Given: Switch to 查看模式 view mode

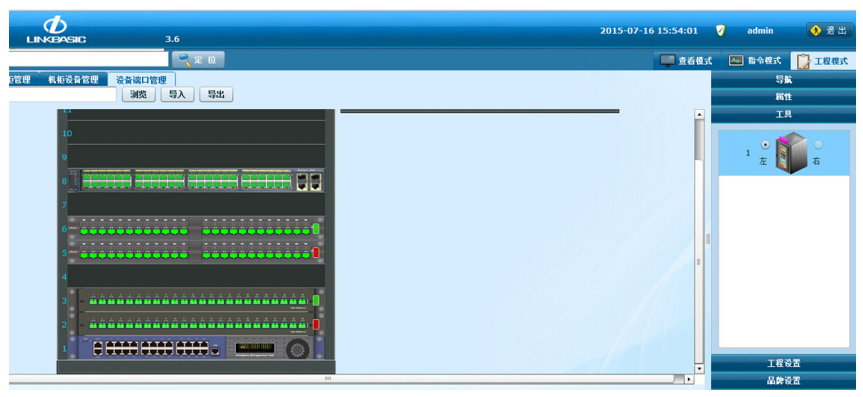Looking at the screenshot, I should pyautogui.click(x=687, y=61).
